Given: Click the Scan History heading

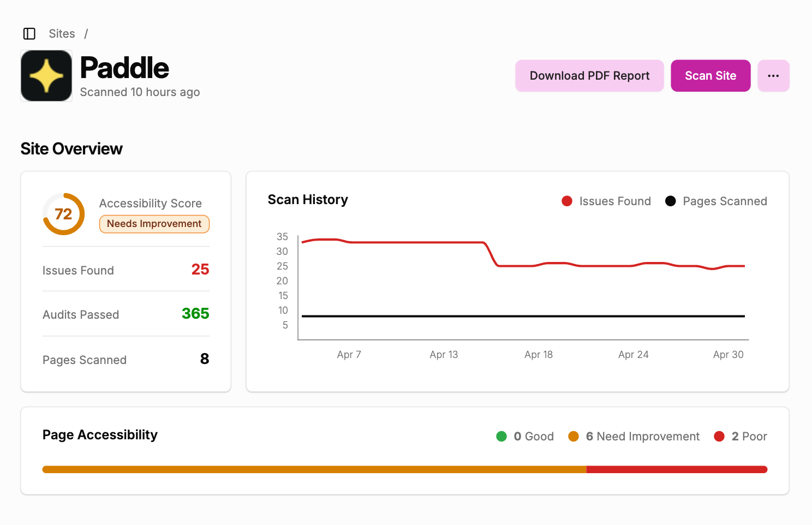Looking at the screenshot, I should click(308, 200).
